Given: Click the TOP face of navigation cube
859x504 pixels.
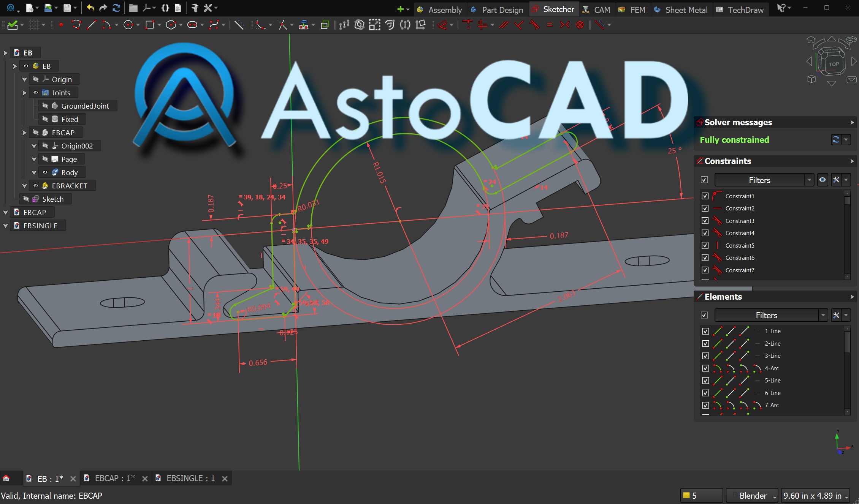Looking at the screenshot, I should (834, 64).
